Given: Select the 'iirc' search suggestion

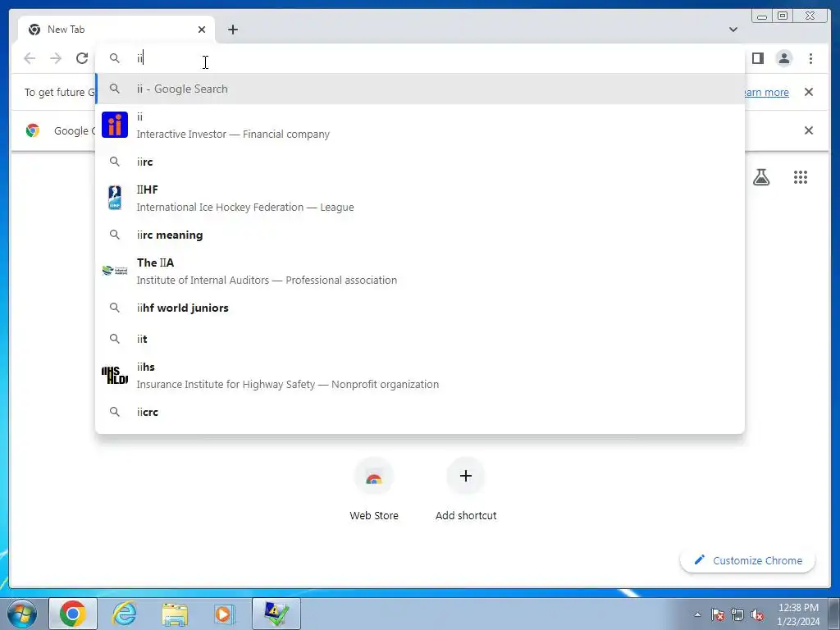Looking at the screenshot, I should point(421,162).
